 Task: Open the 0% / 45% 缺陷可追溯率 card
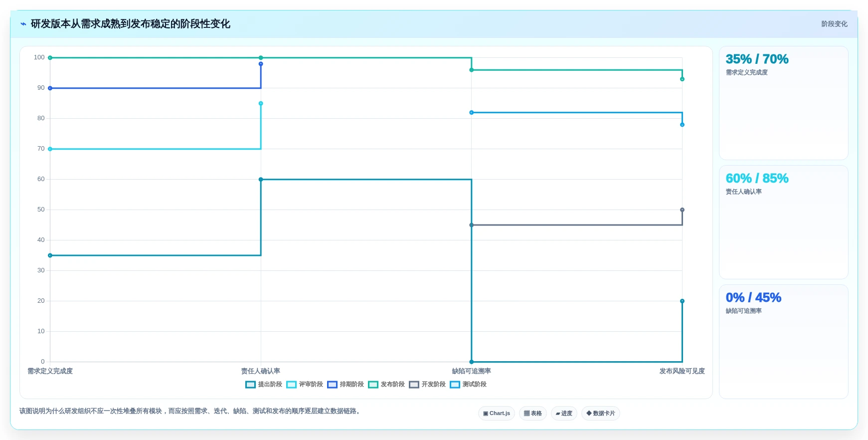click(783, 342)
